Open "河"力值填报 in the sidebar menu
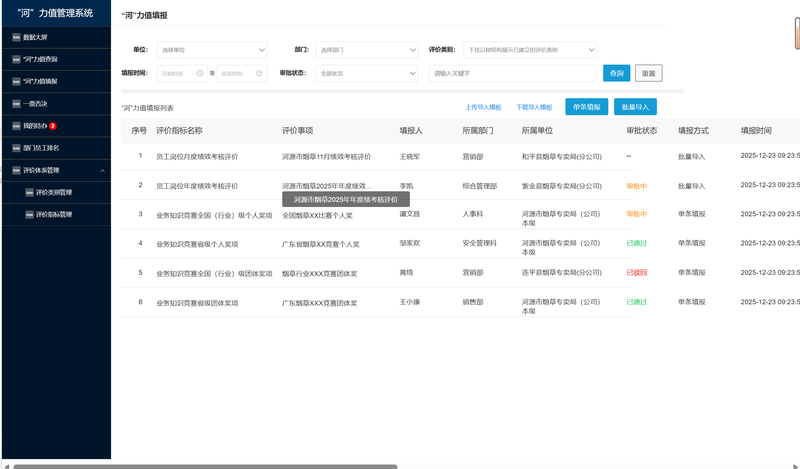The width and height of the screenshot is (800, 469). pos(40,81)
